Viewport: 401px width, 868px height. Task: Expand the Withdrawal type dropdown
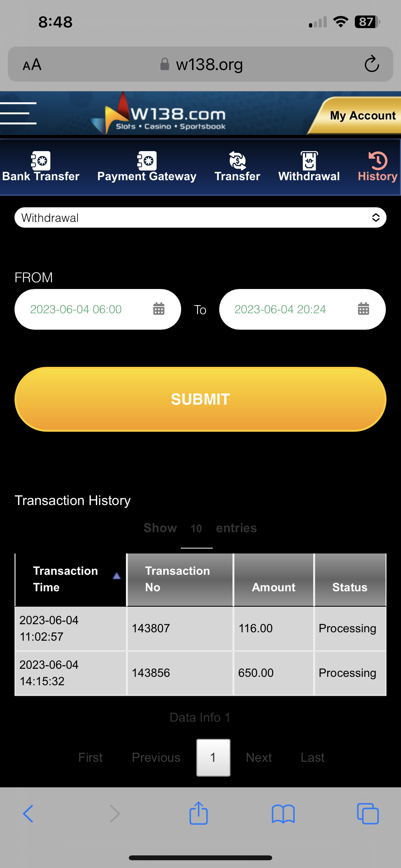click(200, 218)
